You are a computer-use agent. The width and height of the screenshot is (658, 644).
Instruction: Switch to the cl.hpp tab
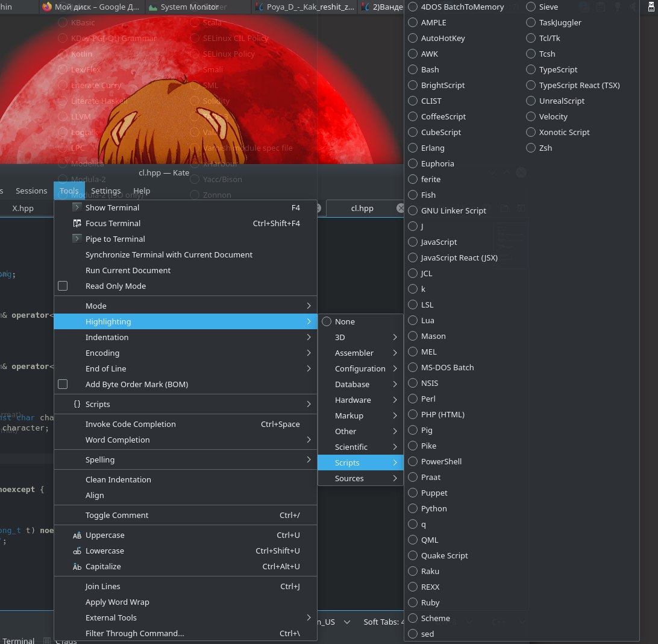(x=362, y=208)
